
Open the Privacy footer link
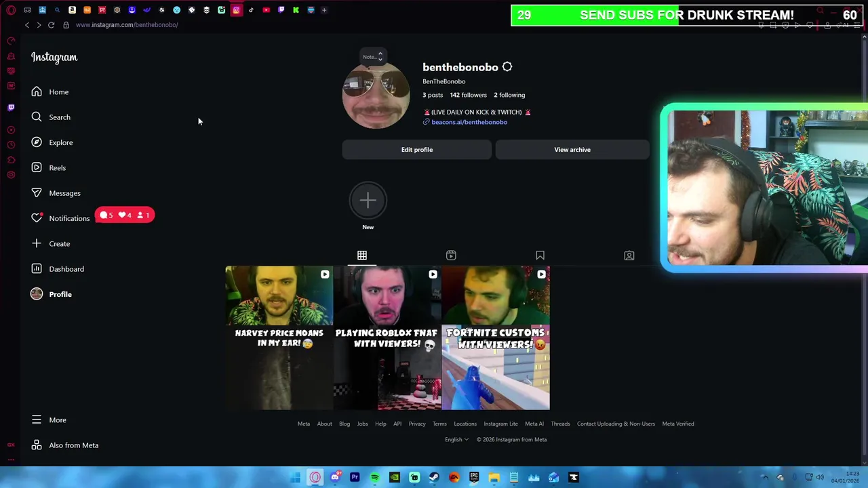click(x=417, y=424)
